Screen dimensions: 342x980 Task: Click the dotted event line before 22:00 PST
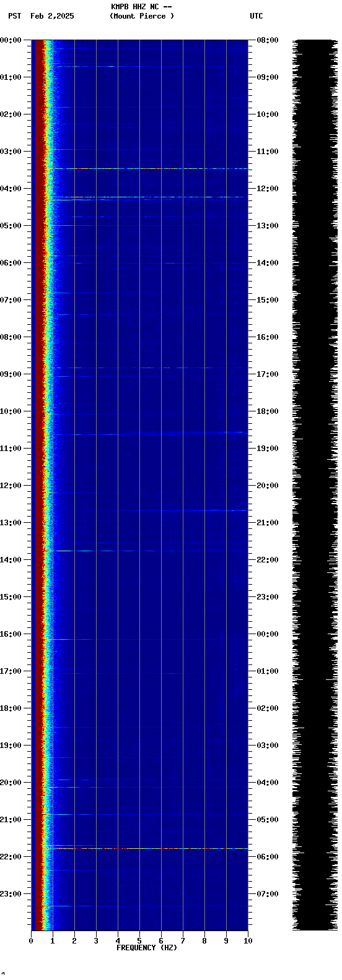point(147,848)
